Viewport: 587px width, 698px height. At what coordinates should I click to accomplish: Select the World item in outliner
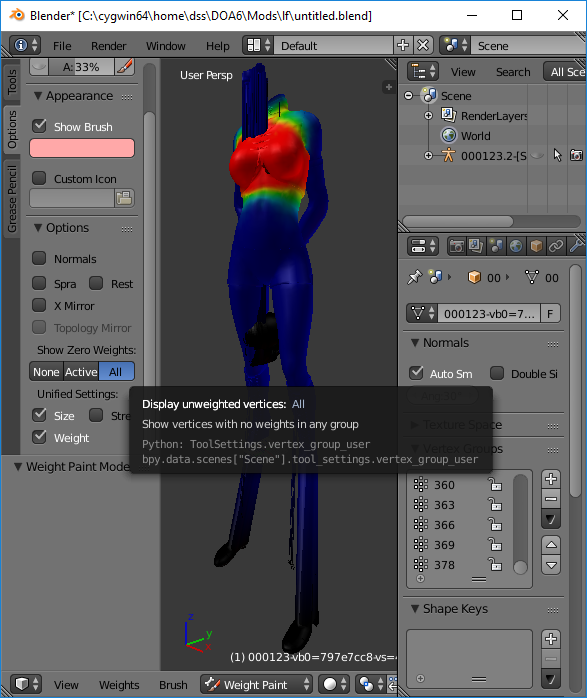point(476,136)
